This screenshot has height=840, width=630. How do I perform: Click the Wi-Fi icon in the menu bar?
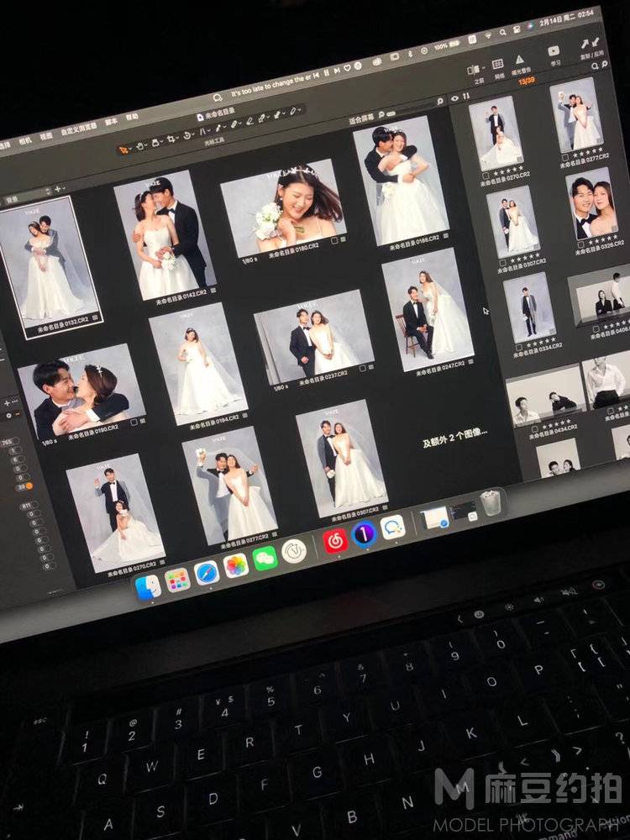(488, 36)
